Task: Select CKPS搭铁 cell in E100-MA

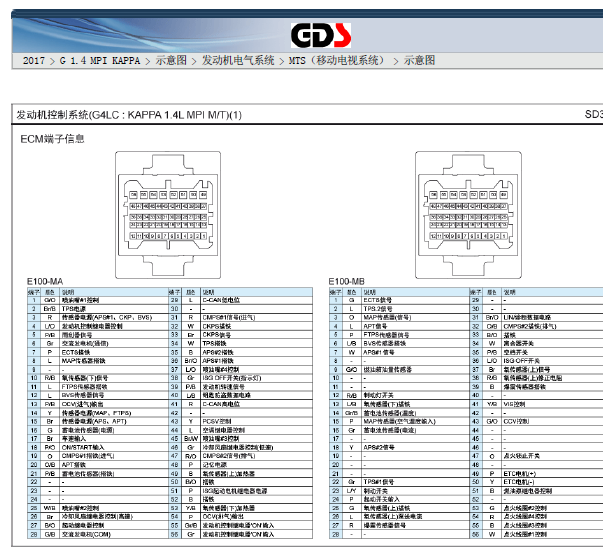Action: [256, 326]
